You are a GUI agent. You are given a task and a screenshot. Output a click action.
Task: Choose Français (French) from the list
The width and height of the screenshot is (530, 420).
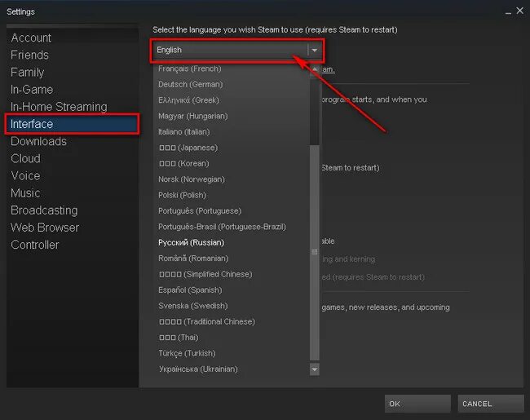pos(232,69)
